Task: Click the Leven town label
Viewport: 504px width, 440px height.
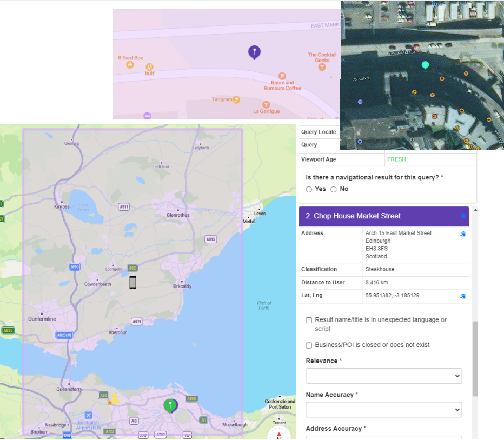Action: point(260,214)
